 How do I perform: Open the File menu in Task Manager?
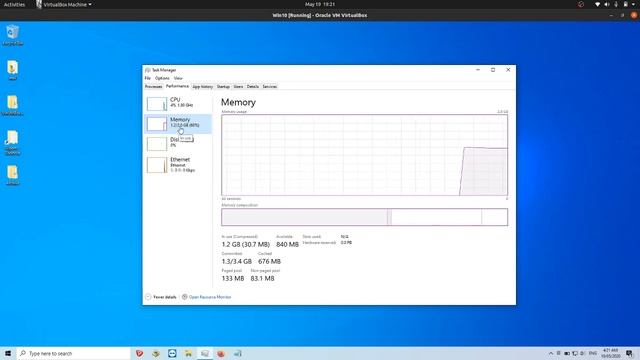[x=148, y=78]
